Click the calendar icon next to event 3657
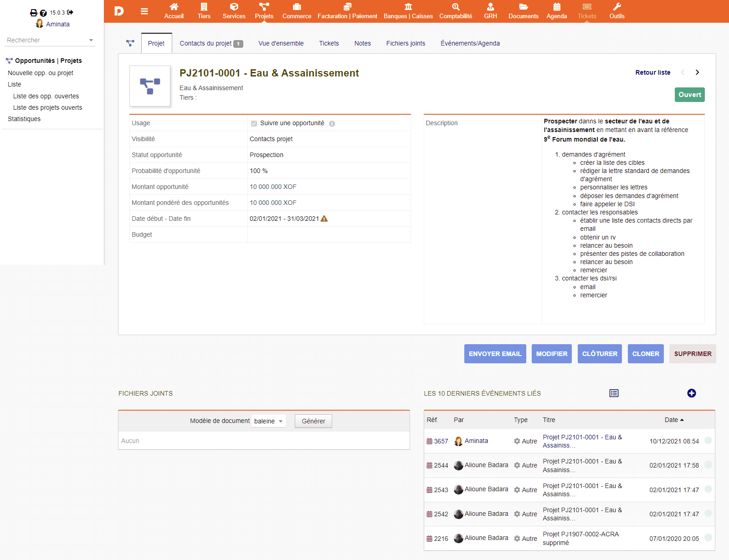This screenshot has height=560, width=729. pyautogui.click(x=429, y=440)
